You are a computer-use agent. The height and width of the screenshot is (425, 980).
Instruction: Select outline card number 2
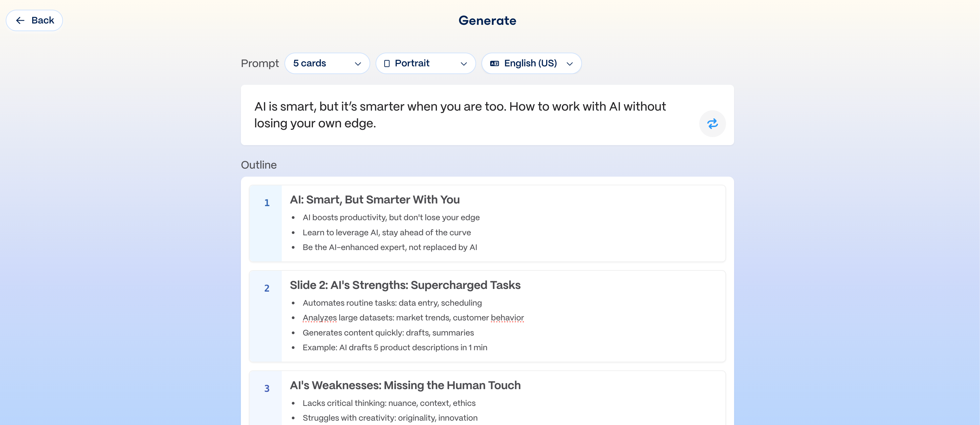267,288
